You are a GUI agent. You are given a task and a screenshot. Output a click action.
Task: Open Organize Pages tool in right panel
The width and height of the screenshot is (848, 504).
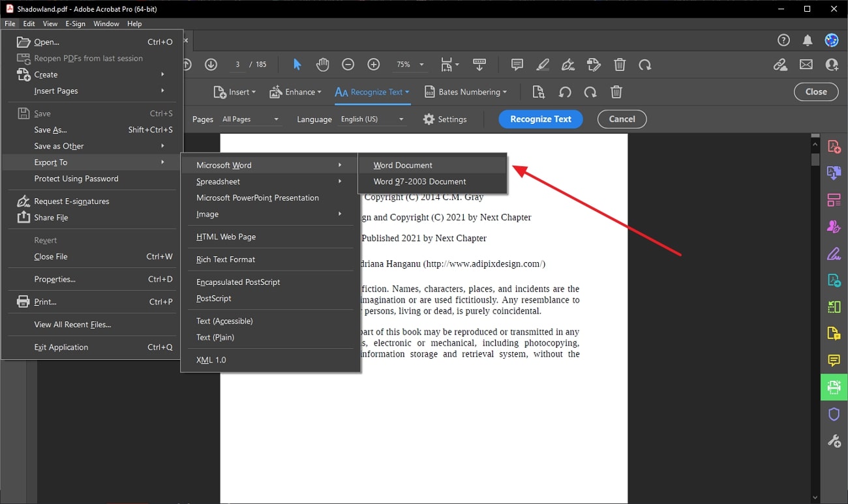(834, 200)
